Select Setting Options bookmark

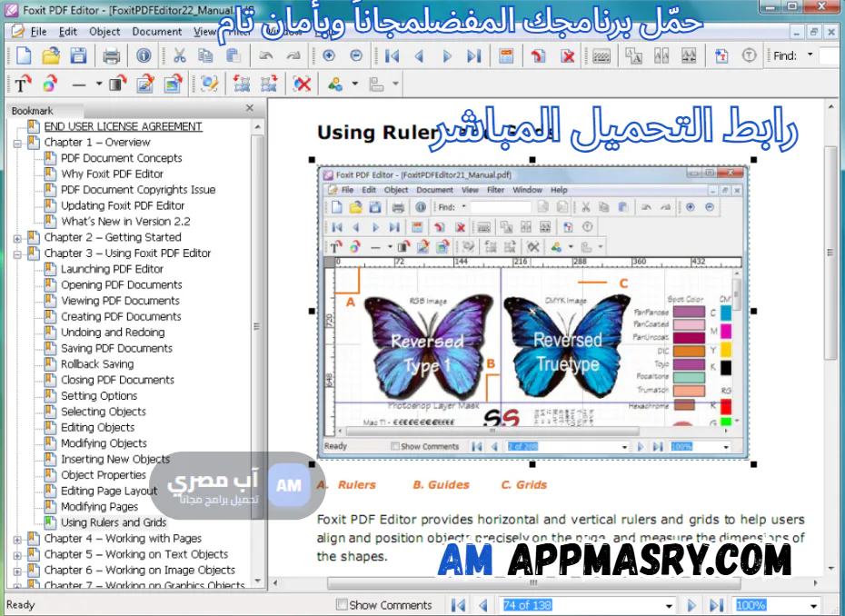[x=99, y=395]
